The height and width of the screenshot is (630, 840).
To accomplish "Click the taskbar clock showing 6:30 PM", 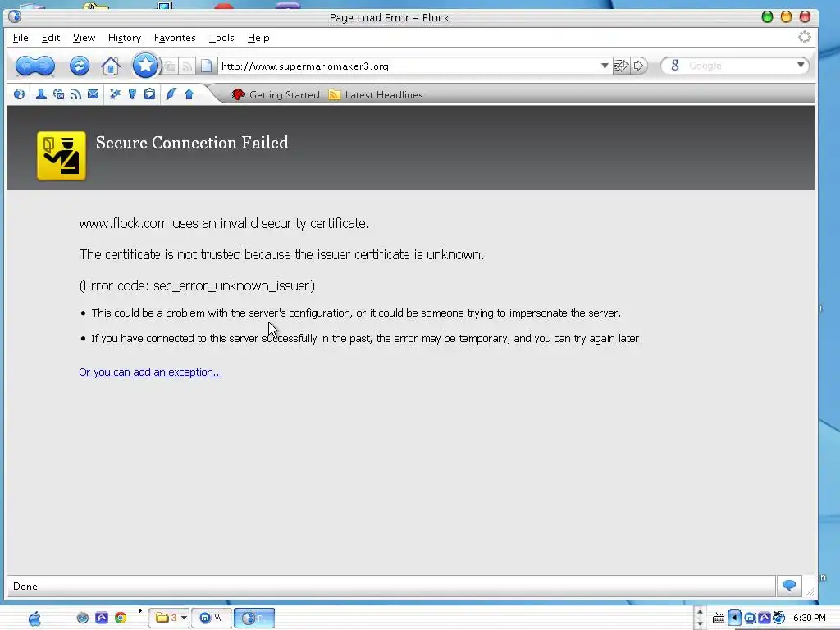I will click(x=809, y=619).
